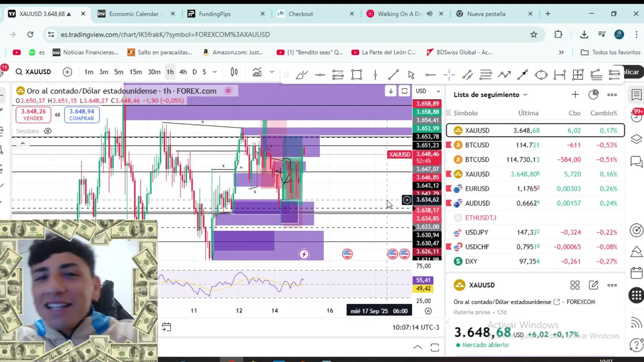Select the 30m timeframe

(x=154, y=72)
